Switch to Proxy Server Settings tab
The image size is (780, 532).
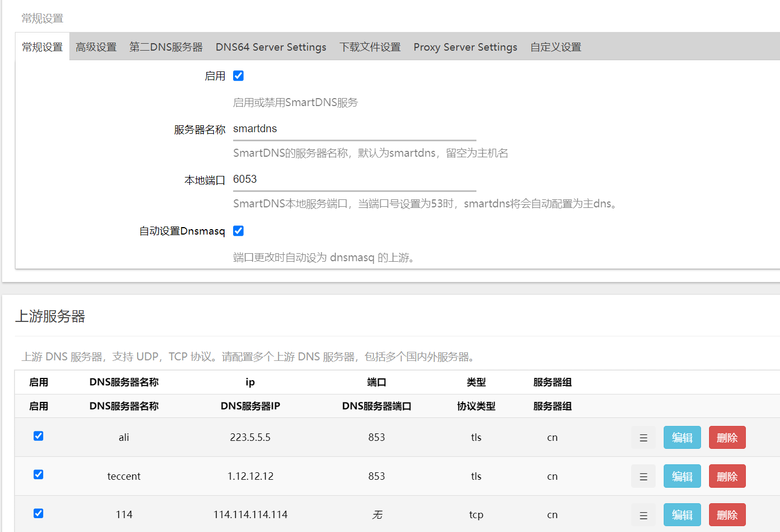coord(465,47)
